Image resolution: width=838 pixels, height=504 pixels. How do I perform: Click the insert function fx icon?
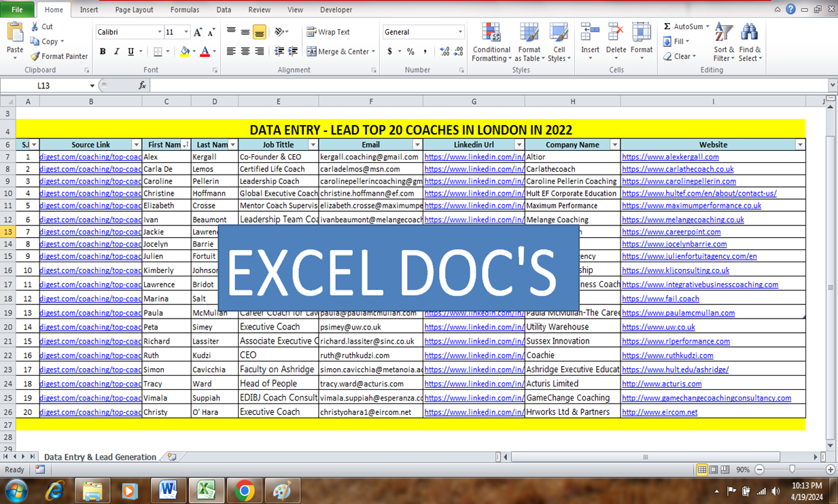click(142, 86)
